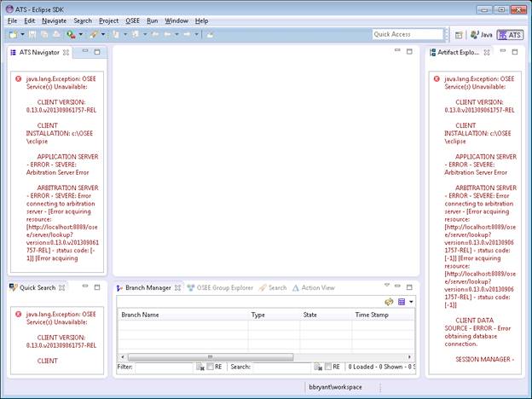Open dropdown beside the Search flashlight icon
The height and width of the screenshot is (399, 532).
103,34
